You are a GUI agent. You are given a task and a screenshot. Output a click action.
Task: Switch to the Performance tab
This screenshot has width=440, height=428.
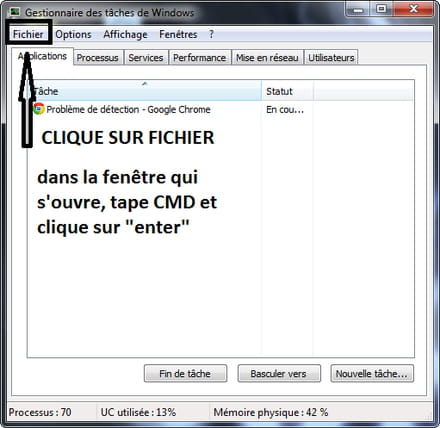tap(199, 58)
